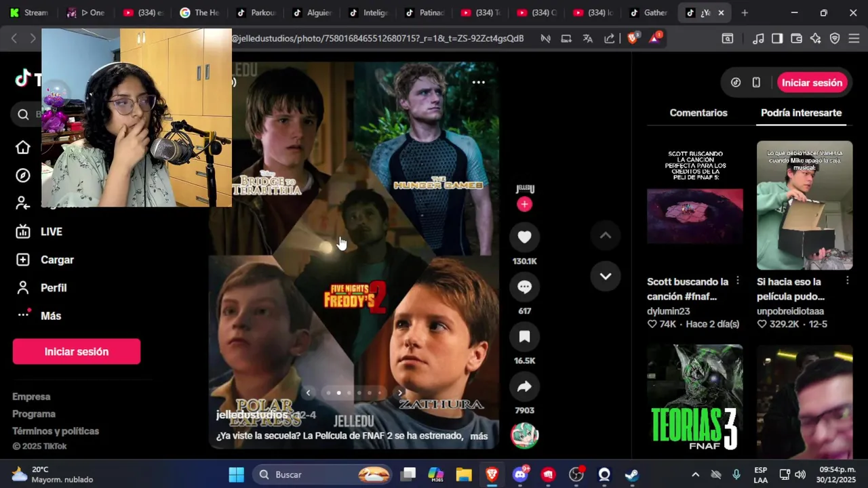Click the share page icon in the address bar
868x488 pixels.
(x=609, y=39)
